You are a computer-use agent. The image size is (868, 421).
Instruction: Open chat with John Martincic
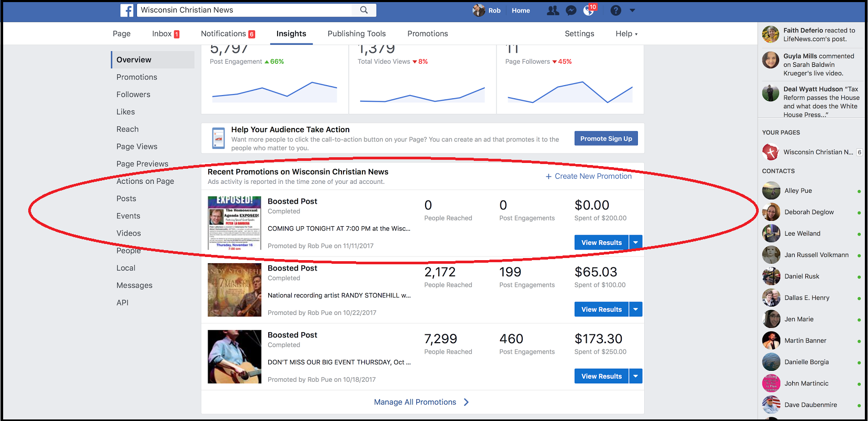point(811,383)
